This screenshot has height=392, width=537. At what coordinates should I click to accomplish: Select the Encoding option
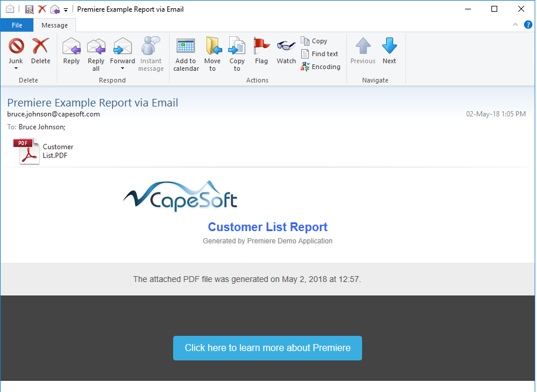321,67
